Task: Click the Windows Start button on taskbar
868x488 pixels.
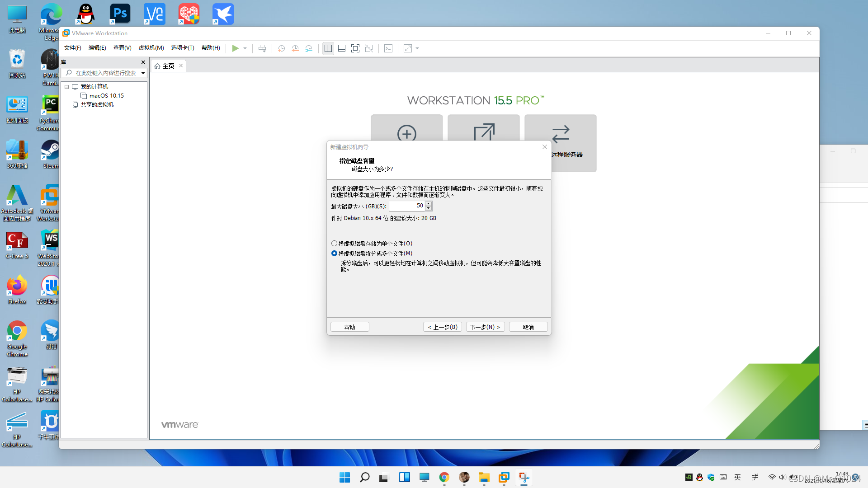Action: tap(344, 478)
